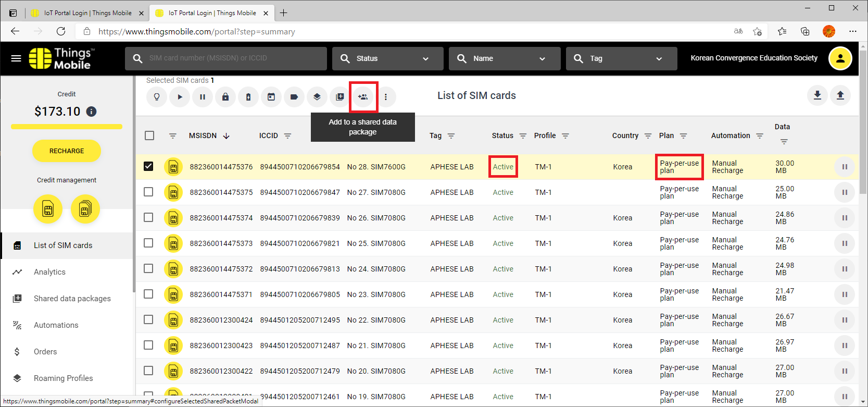Click the yellow credit progress bar

(x=67, y=127)
